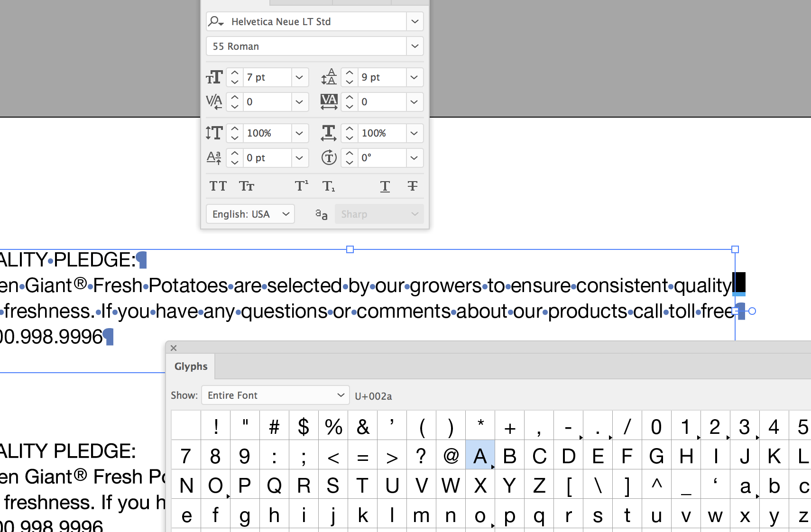Screen dimensions: 811x532
Task: Toggle Strikethrough formatting
Action: click(413, 186)
